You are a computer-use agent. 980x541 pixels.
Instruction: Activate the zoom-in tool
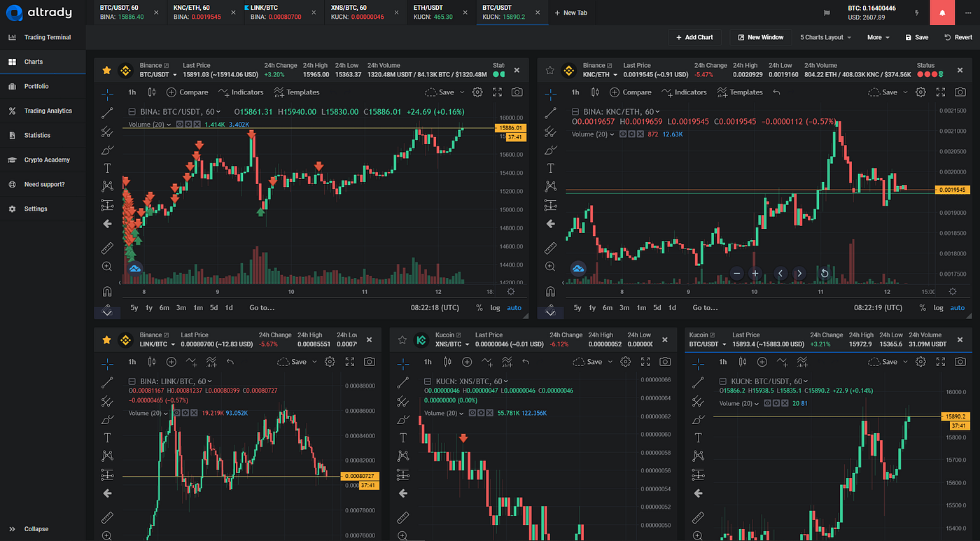[107, 267]
